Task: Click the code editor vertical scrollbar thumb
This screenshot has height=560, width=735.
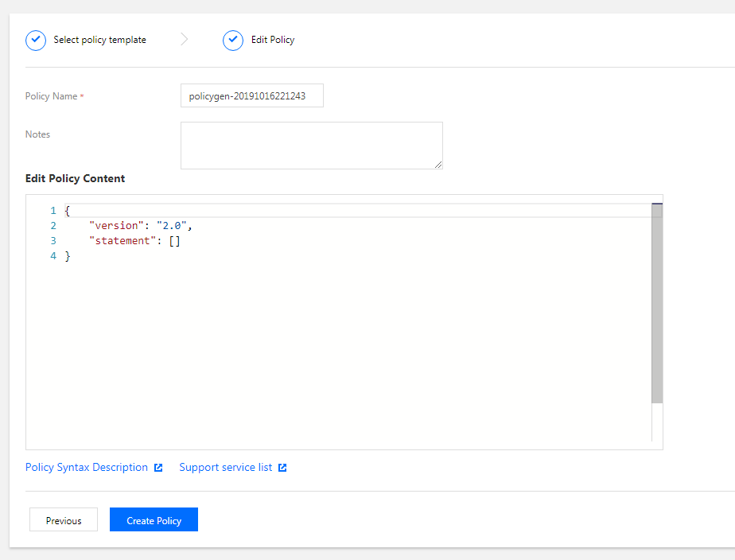Action: click(657, 304)
